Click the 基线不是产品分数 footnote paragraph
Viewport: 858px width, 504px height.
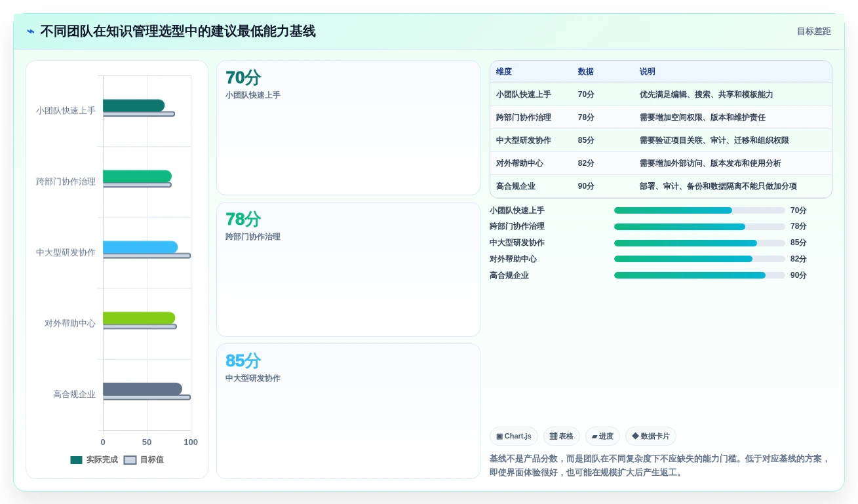point(660,465)
